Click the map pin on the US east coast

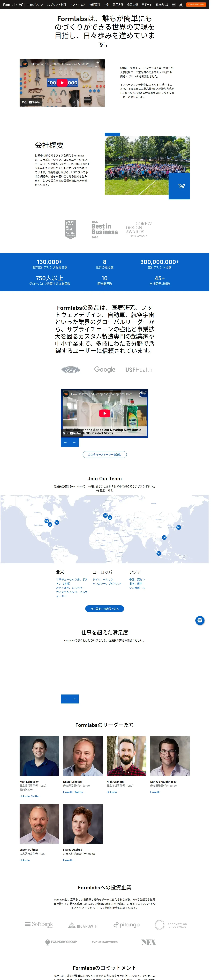pos(57,522)
